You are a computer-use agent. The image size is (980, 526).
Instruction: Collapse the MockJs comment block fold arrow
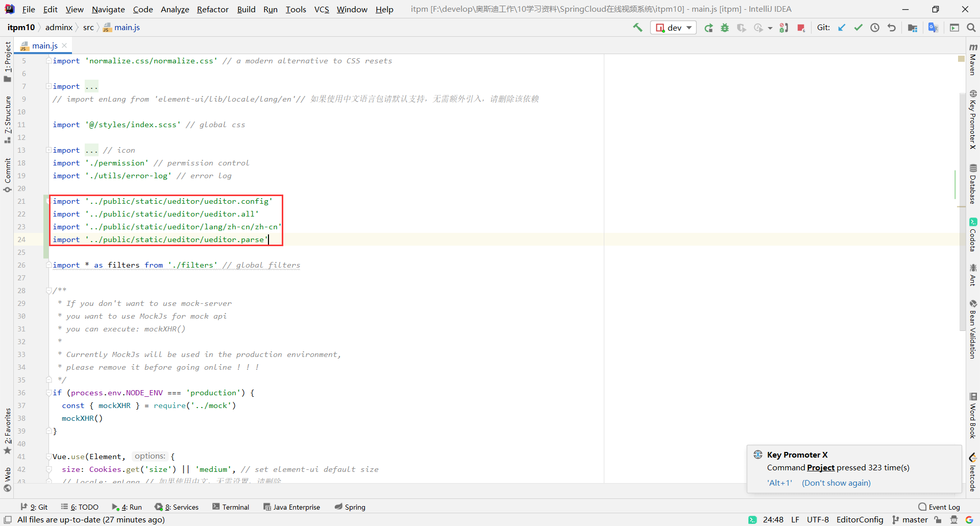[48, 290]
